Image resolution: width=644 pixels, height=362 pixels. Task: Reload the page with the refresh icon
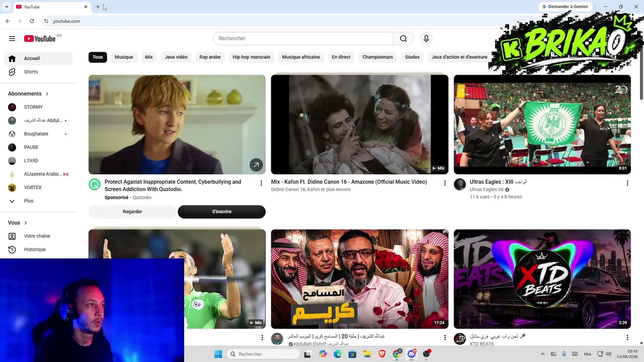click(32, 21)
